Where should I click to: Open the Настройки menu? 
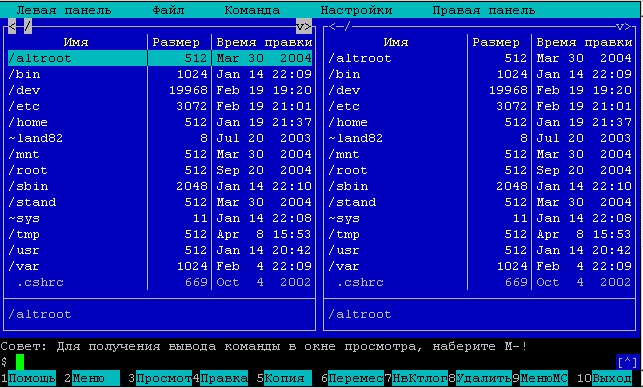[356, 10]
